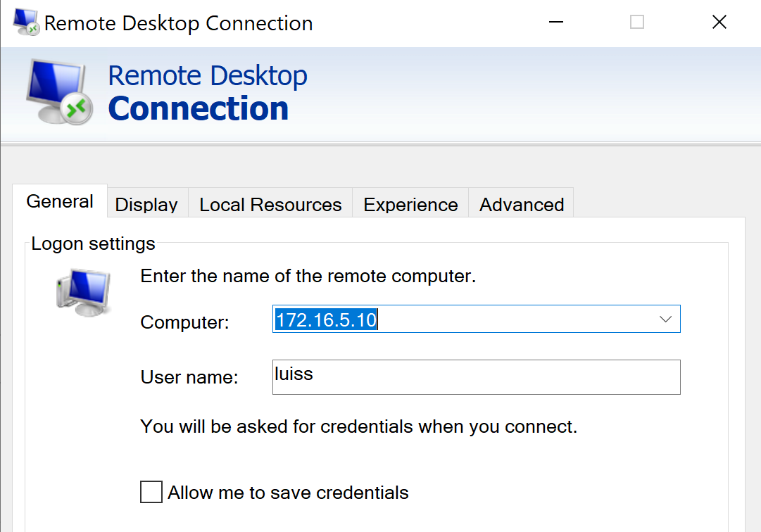
Task: Click the Computer field showing 172.16.5.10
Action: click(476, 319)
